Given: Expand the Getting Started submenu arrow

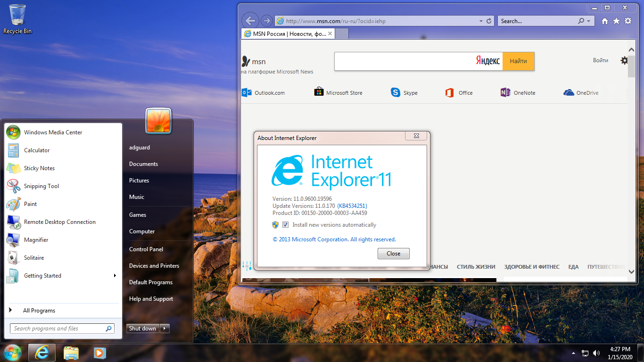Looking at the screenshot, I should coord(115,276).
